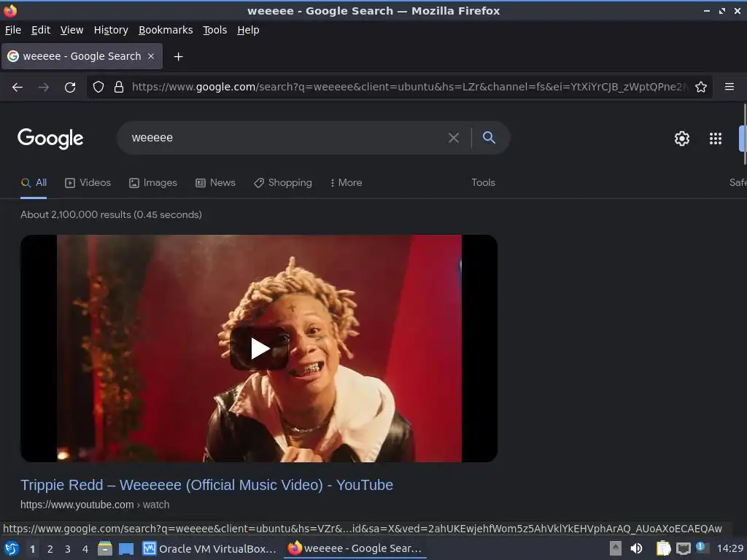
Task: Switch to Images results
Action: (x=153, y=183)
